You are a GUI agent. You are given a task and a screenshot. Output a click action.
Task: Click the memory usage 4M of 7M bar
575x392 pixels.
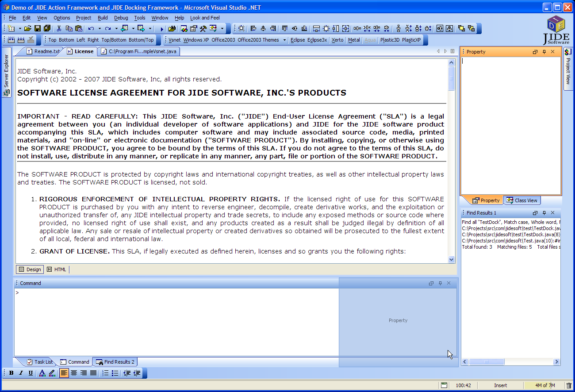point(544,385)
